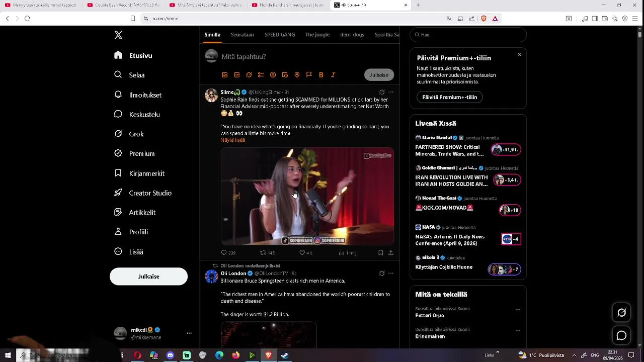Ask Grok about Oli London post
The height and width of the screenshot is (362, 644).
[382, 274]
